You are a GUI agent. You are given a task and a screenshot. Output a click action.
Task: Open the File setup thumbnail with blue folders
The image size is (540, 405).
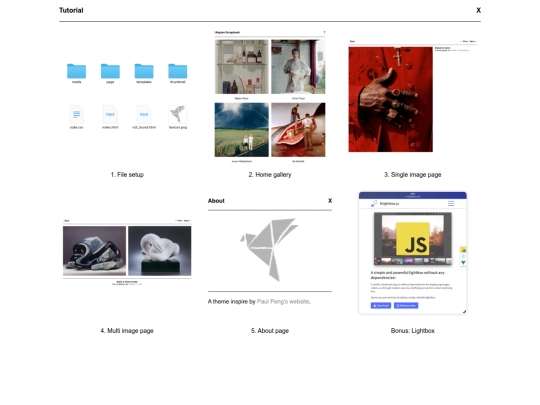127,96
